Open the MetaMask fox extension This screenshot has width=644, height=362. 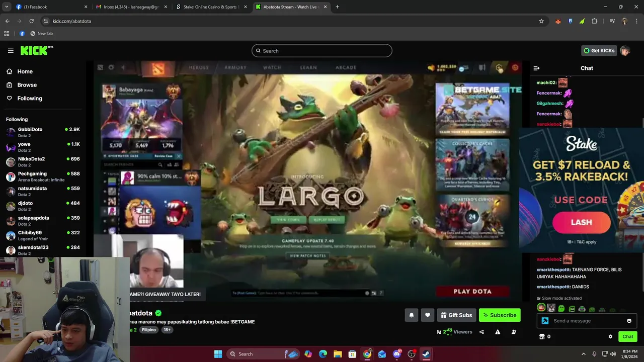tap(558, 21)
